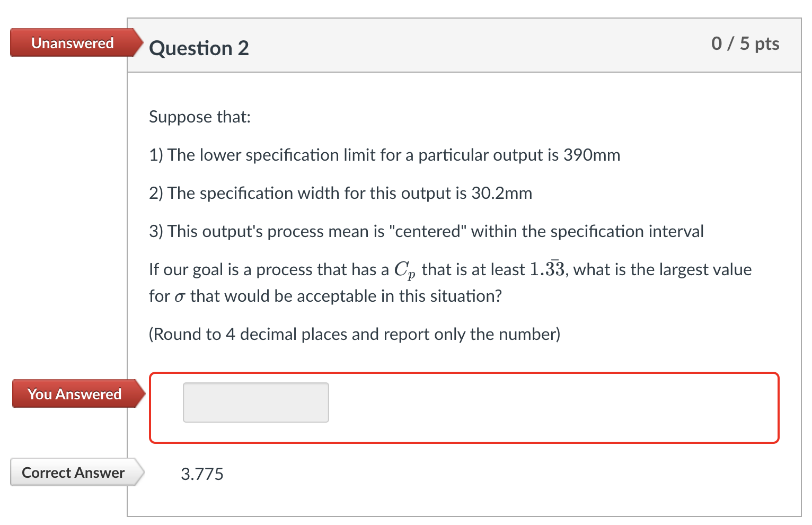Click the red Unanswered badge
Image resolution: width=812 pixels, height=525 pixels.
73,43
